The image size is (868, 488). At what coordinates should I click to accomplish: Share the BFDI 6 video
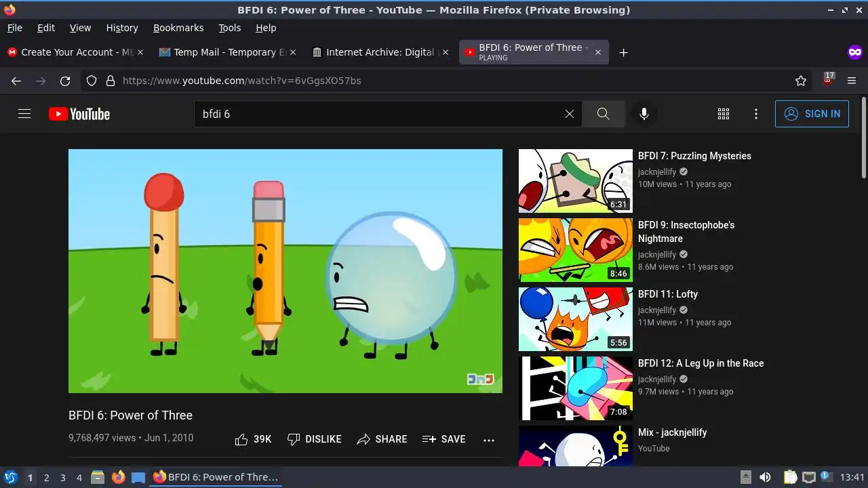click(382, 439)
